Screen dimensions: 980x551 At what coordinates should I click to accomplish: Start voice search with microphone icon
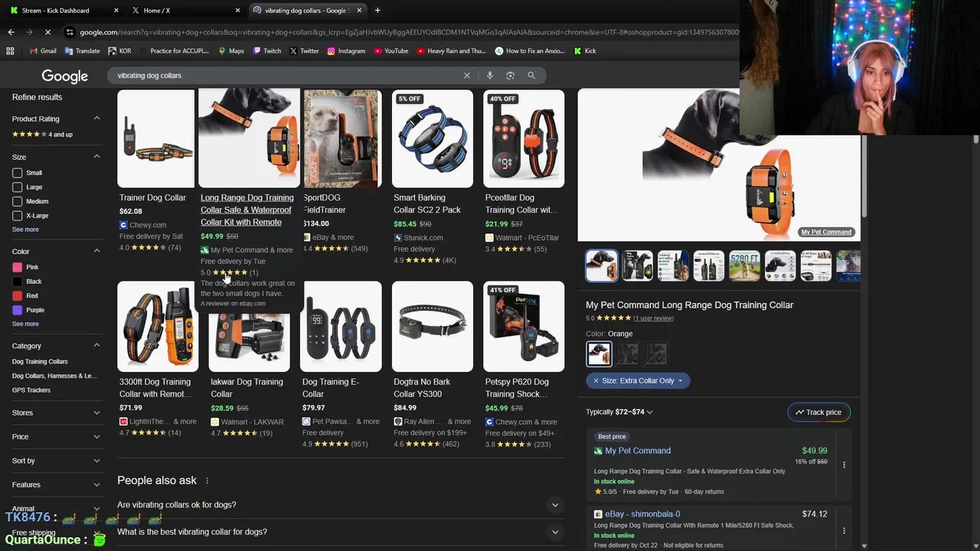tap(490, 75)
